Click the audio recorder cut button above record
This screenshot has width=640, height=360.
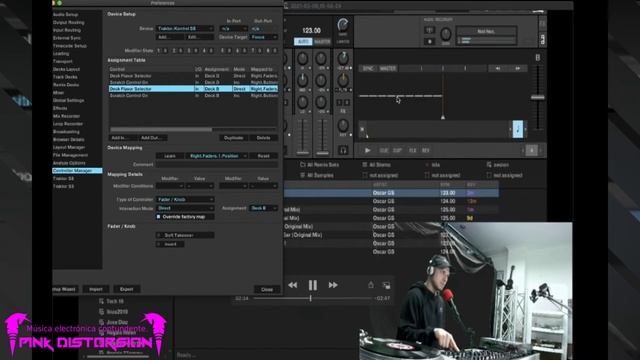tap(429, 30)
